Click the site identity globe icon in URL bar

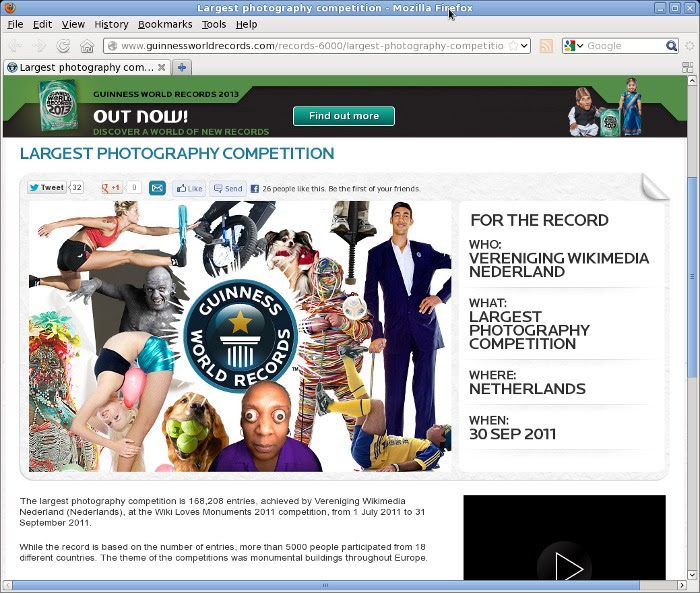click(x=113, y=46)
